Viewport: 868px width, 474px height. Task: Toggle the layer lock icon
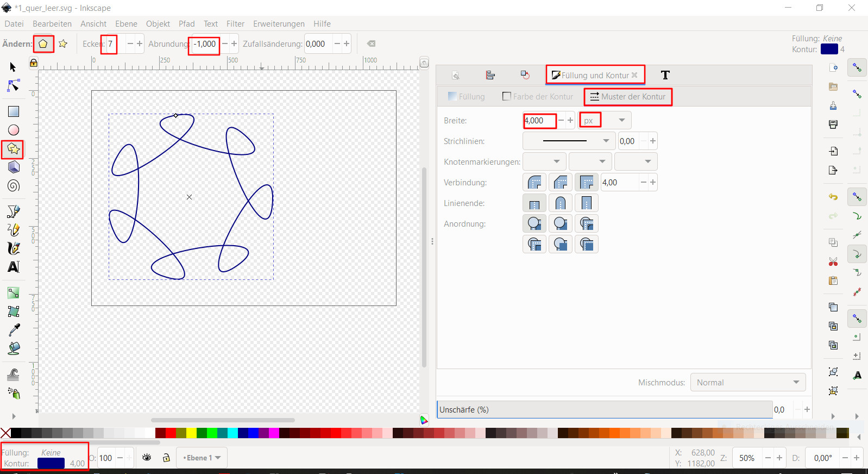[x=167, y=458]
